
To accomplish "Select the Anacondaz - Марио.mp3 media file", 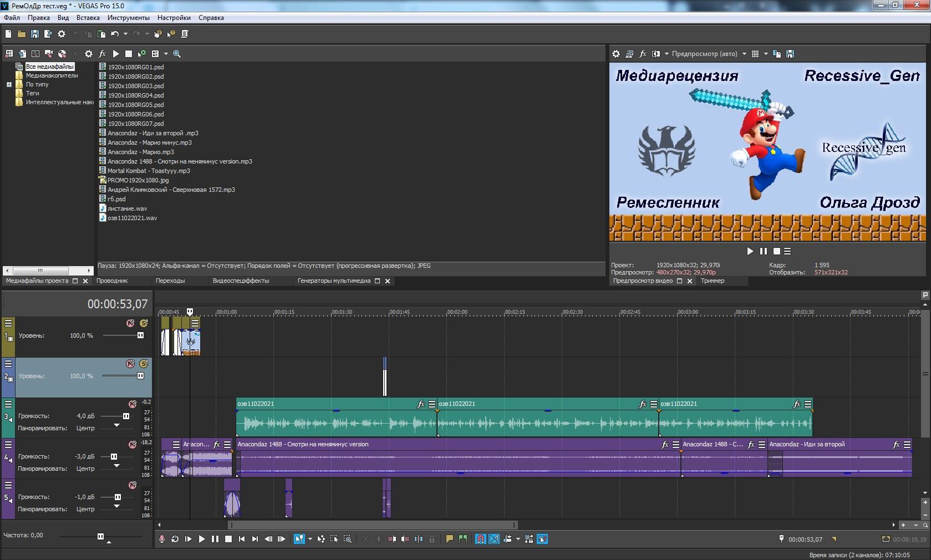I will point(141,152).
